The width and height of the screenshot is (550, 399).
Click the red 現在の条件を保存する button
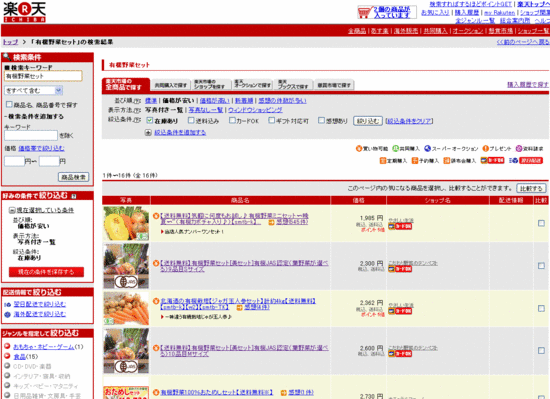click(x=46, y=272)
